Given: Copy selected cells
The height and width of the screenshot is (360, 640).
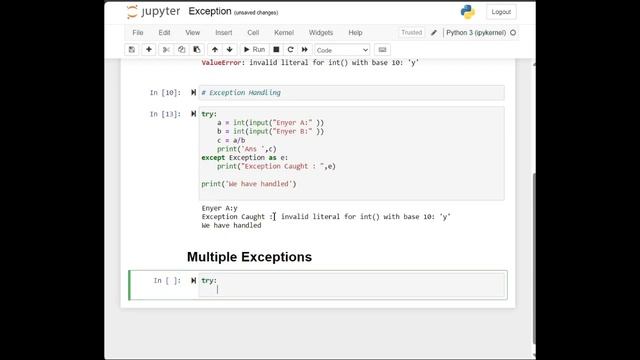Looking at the screenshot, I should pos(181,50).
